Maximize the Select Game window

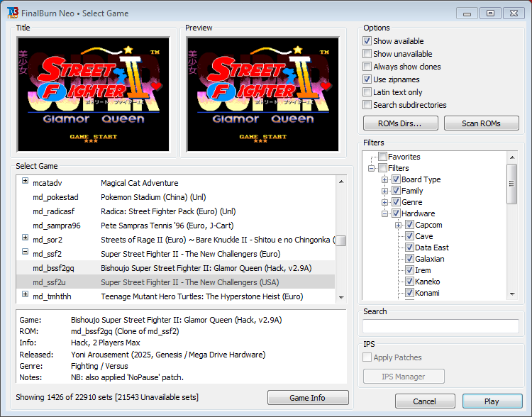tap(490, 13)
